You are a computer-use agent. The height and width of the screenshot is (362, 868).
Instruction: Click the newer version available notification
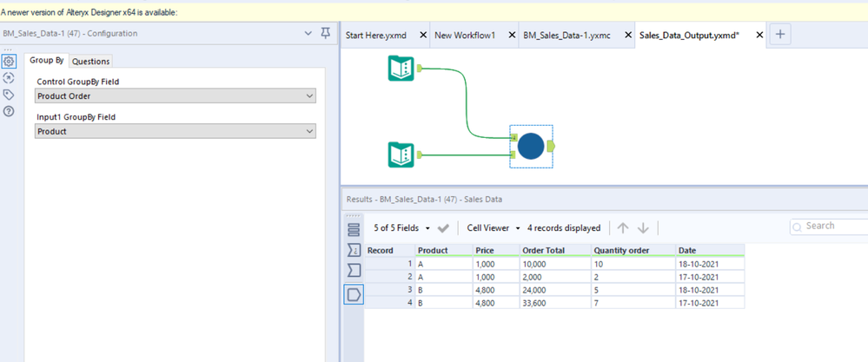[x=89, y=12]
